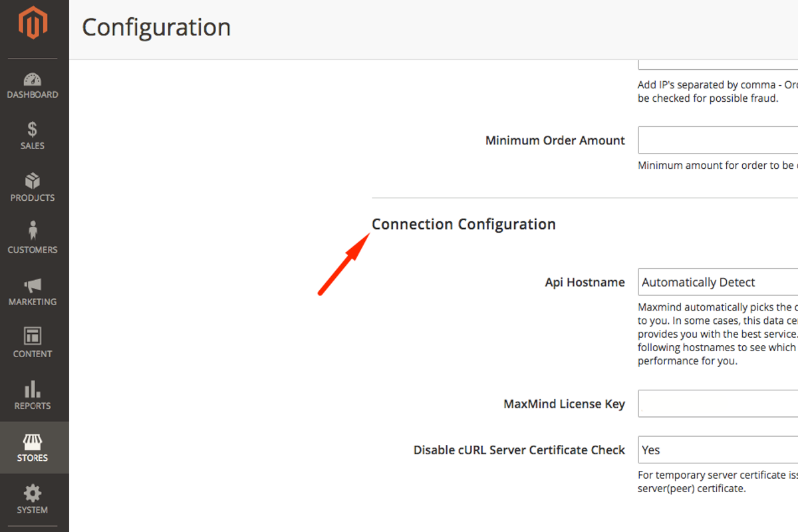This screenshot has height=532, width=798.
Task: Click the Configuration page title
Action: point(156,27)
